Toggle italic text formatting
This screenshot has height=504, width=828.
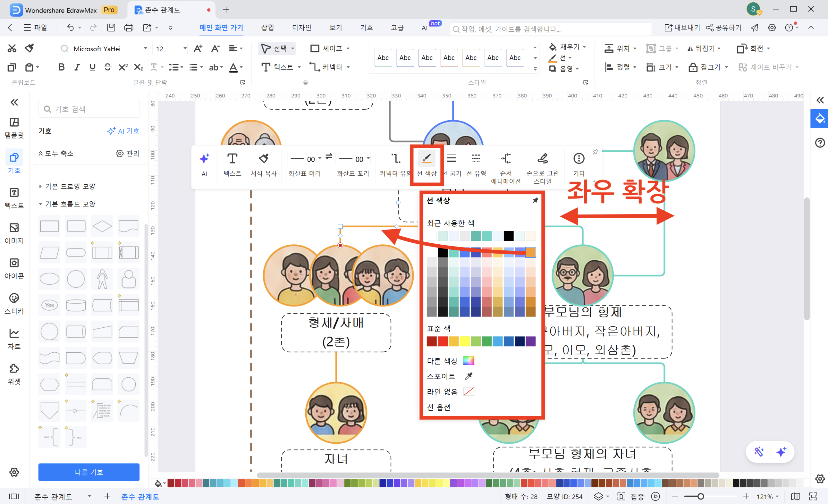tap(77, 67)
